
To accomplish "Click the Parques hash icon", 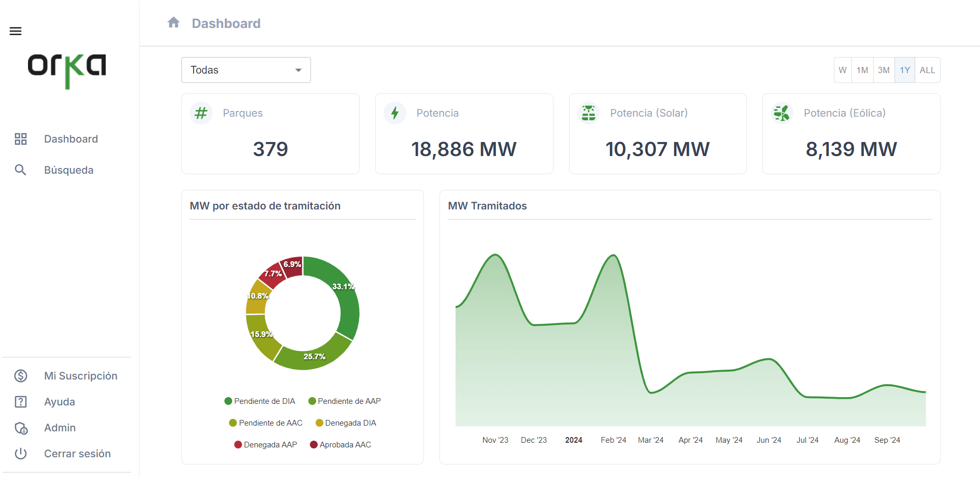I will tap(201, 113).
